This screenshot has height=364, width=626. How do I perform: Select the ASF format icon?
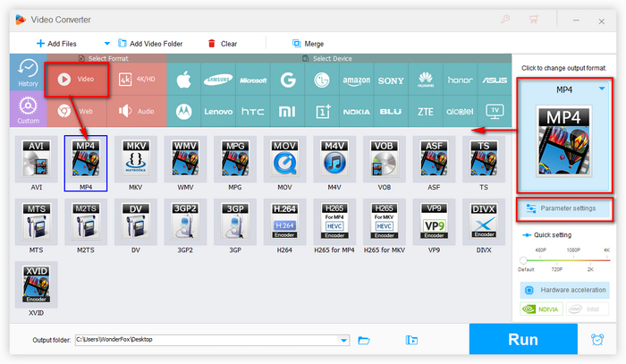[434, 159]
